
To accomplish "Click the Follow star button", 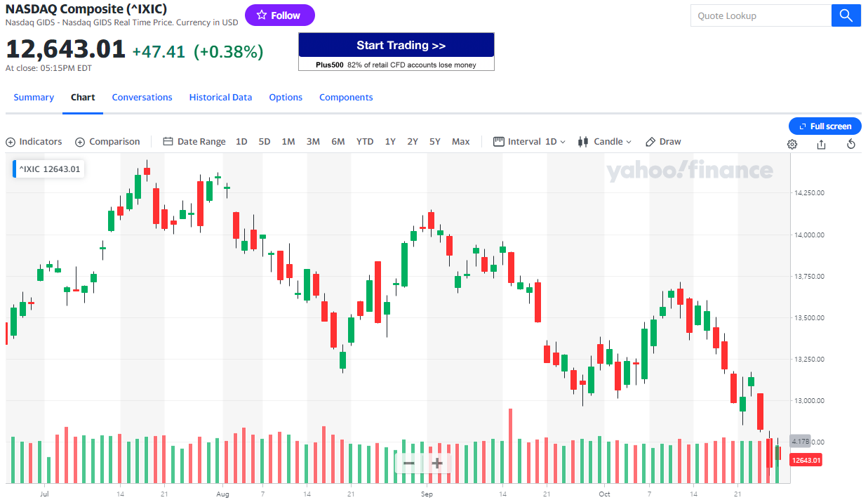I will click(279, 15).
